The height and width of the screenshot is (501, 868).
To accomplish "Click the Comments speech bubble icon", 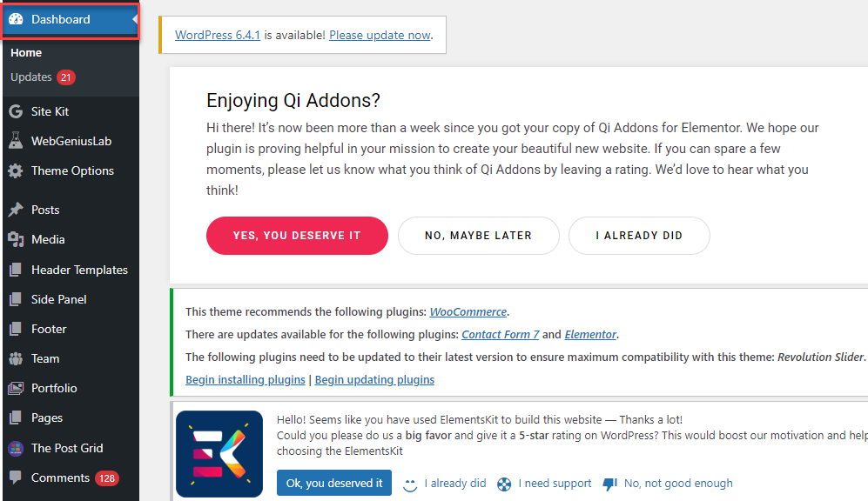I will 16,478.
